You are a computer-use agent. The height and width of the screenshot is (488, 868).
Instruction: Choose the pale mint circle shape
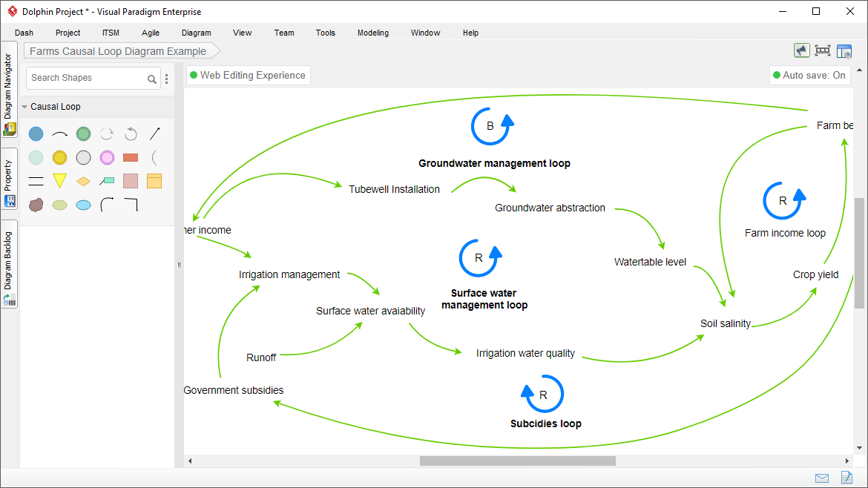(x=36, y=158)
